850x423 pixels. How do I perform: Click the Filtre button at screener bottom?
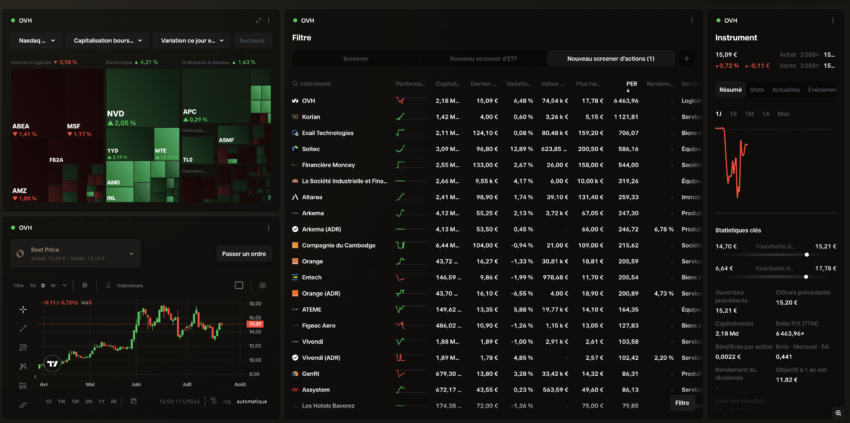(682, 403)
